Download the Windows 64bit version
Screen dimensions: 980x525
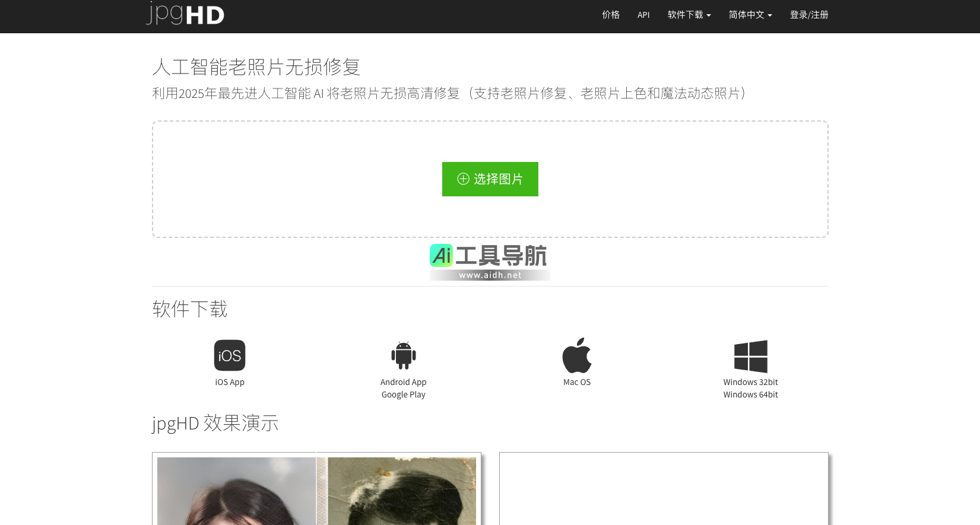click(x=750, y=394)
